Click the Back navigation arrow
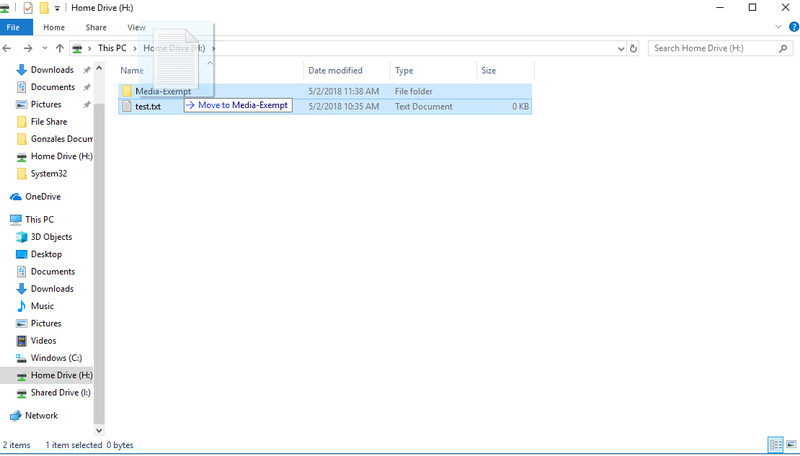 coord(9,48)
